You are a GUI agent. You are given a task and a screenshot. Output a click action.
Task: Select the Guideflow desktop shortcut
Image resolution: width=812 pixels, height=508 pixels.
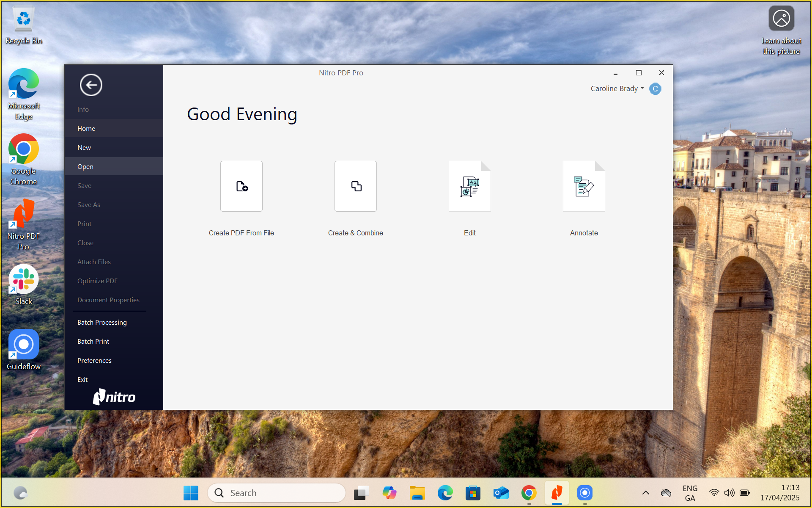[24, 350]
